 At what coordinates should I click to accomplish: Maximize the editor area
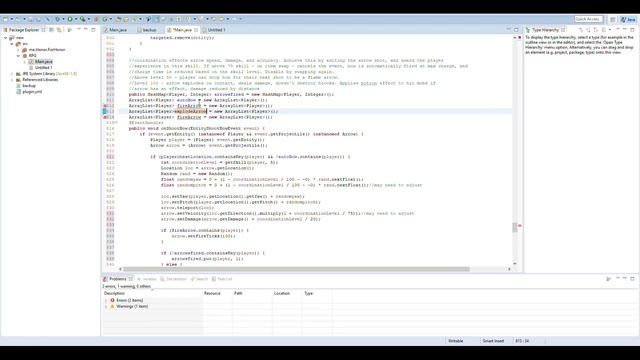point(516,29)
